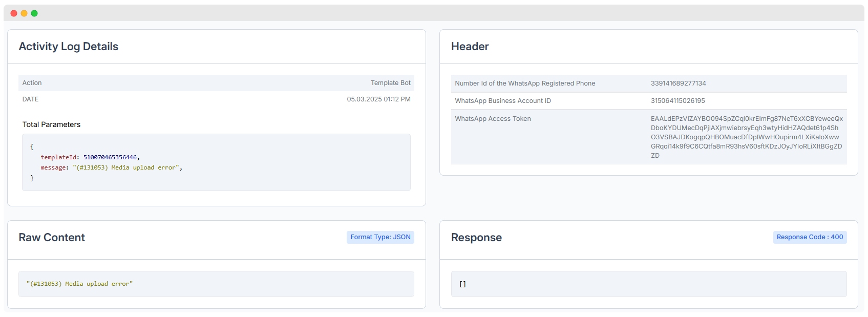
Task: Click the Activity Log Details heading
Action: [69, 47]
